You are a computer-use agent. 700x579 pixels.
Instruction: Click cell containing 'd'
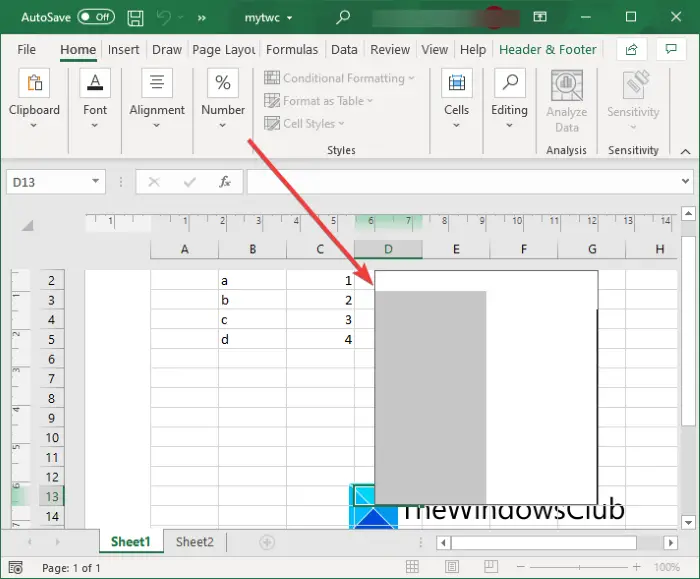253,339
